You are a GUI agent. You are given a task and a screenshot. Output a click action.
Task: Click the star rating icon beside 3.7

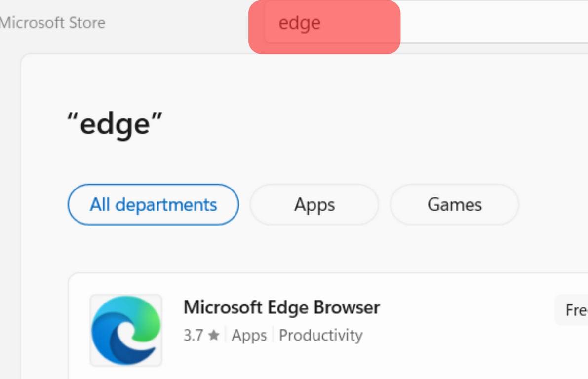point(214,335)
